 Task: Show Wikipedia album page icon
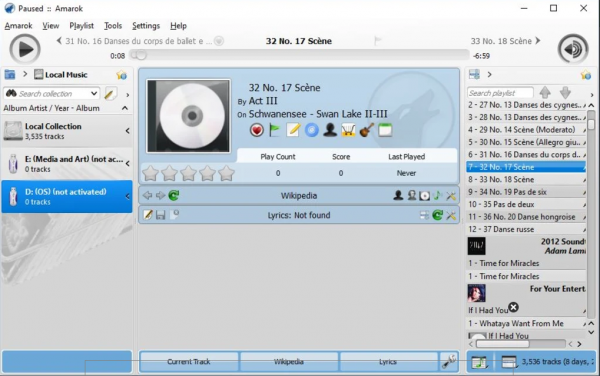click(424, 196)
